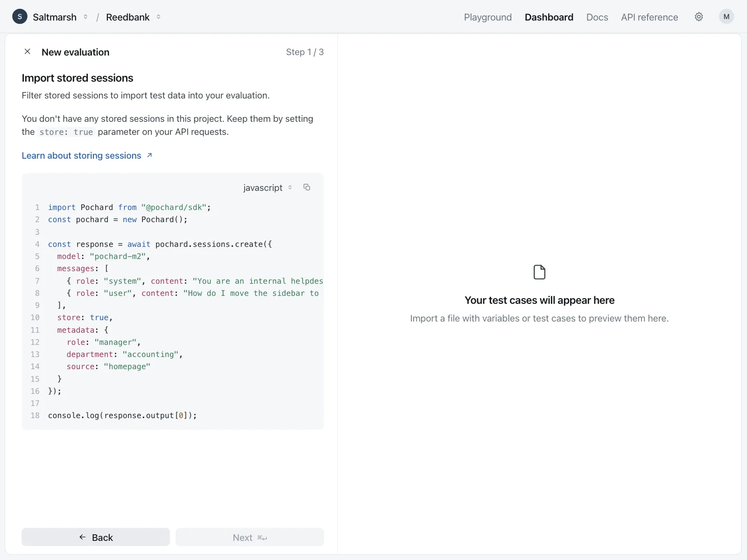Image resolution: width=747 pixels, height=560 pixels.
Task: Click Your test cases will appear here
Action: (539, 300)
